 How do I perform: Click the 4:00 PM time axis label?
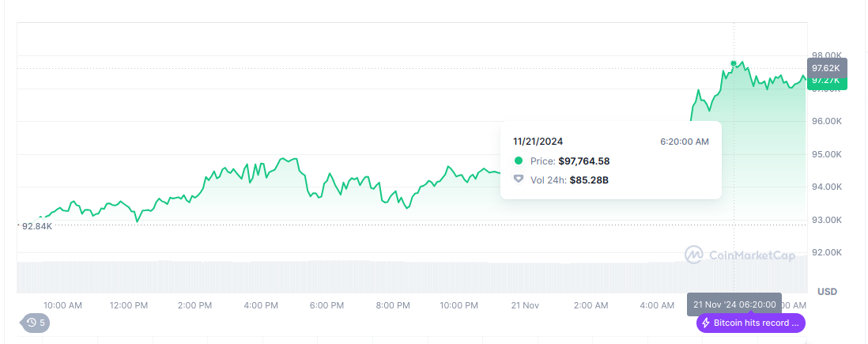(x=261, y=305)
